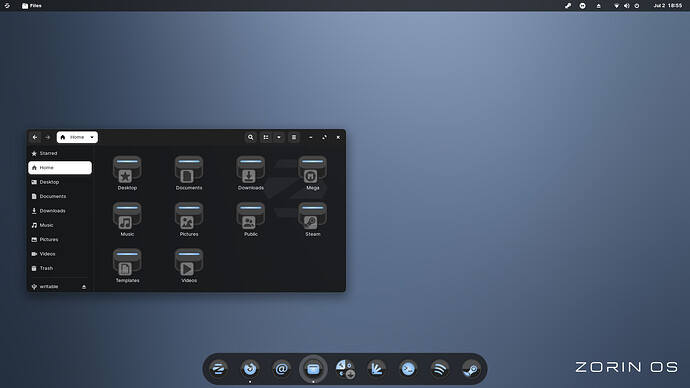Open the Software store from dock
690x388 pixels.
pos(345,369)
